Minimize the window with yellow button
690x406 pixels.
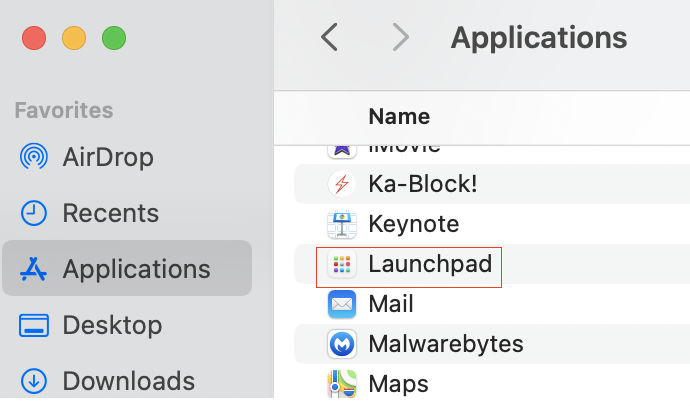coord(74,38)
